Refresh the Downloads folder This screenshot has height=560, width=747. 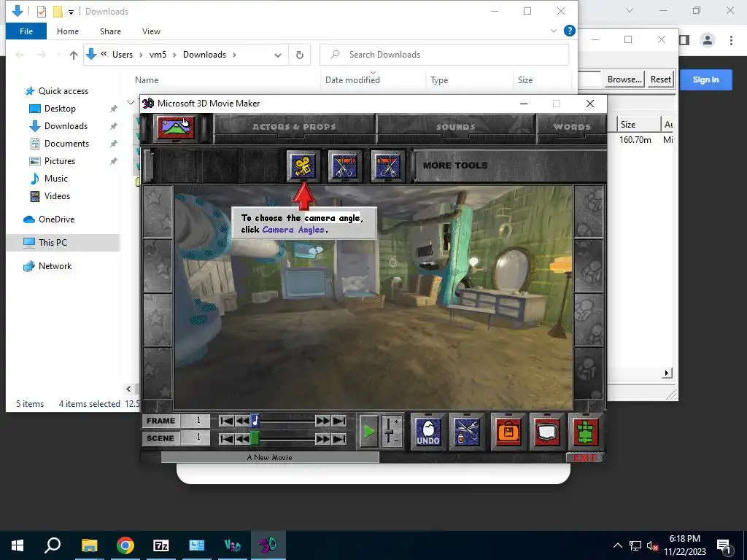click(x=300, y=55)
